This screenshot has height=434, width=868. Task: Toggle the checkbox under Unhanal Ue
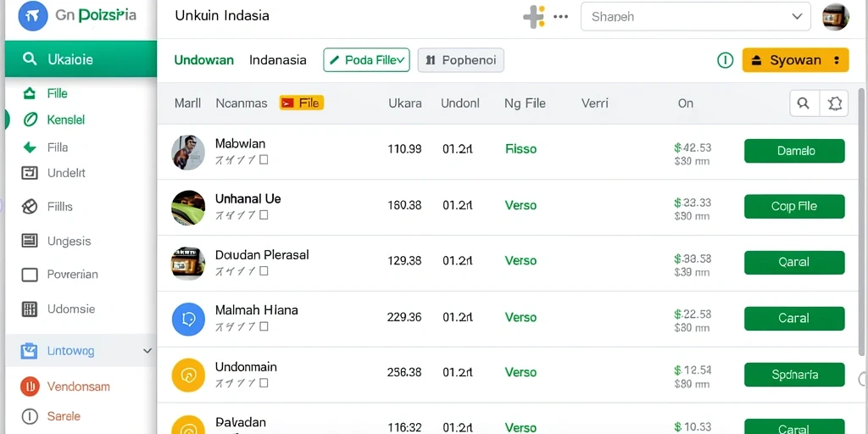point(264,214)
